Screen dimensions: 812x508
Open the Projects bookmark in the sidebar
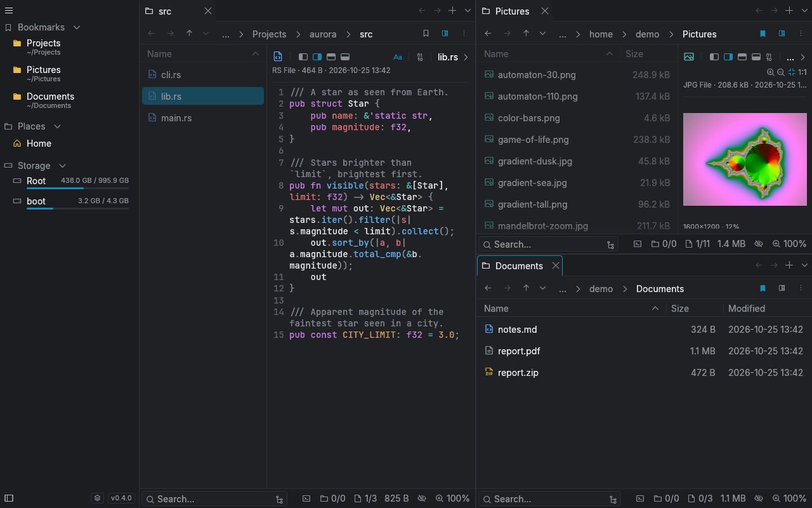pos(70,47)
